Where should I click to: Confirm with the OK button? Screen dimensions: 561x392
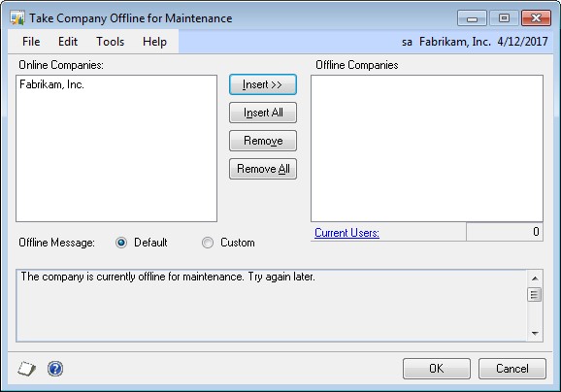[437, 369]
